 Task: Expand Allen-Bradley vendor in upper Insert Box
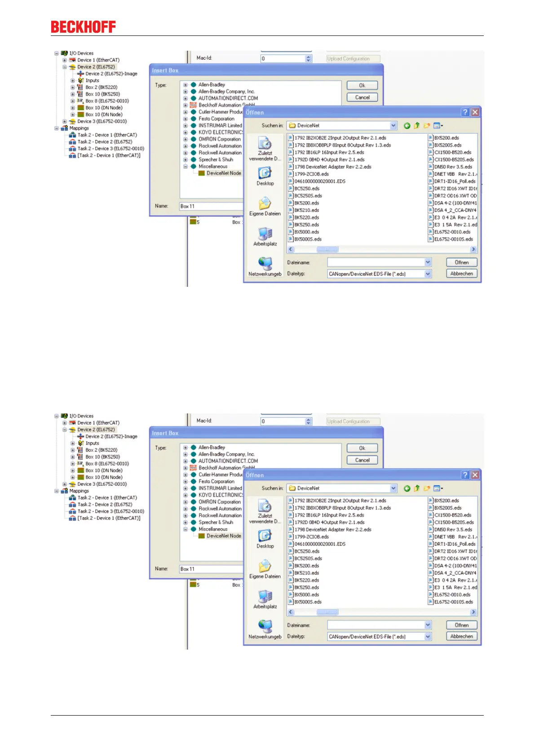(185, 84)
